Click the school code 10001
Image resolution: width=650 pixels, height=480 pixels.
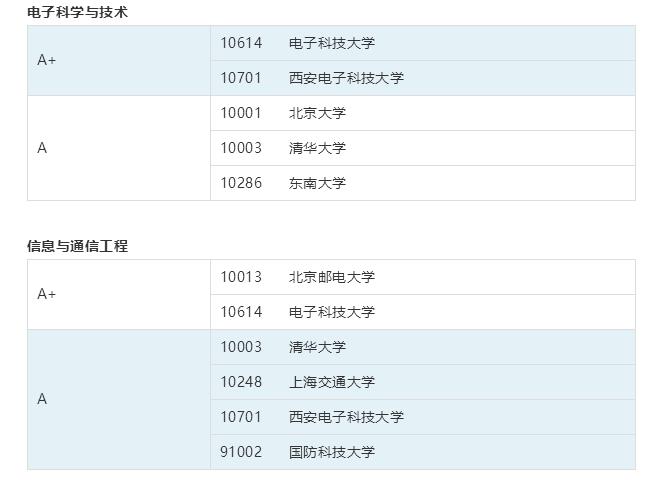[241, 113]
